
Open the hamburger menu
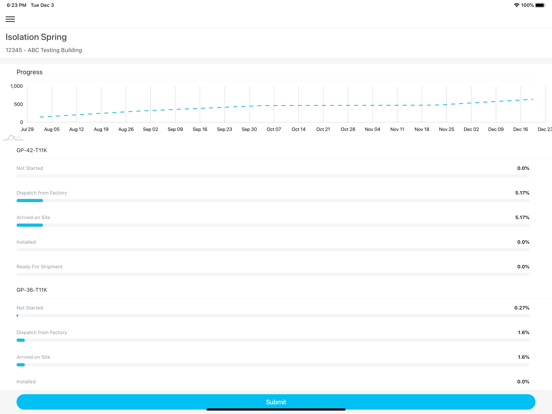pyautogui.click(x=10, y=19)
